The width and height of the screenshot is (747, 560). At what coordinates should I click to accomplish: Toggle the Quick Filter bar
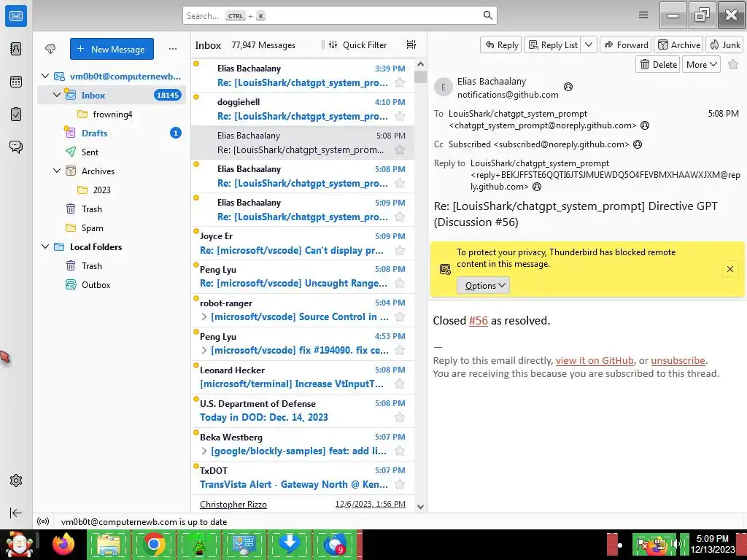357,44
